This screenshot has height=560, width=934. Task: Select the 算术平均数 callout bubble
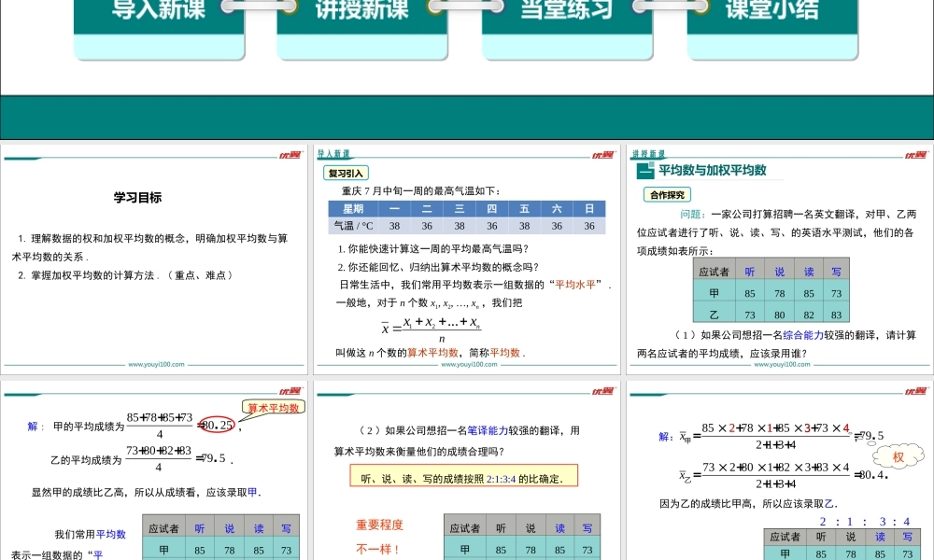(x=273, y=408)
